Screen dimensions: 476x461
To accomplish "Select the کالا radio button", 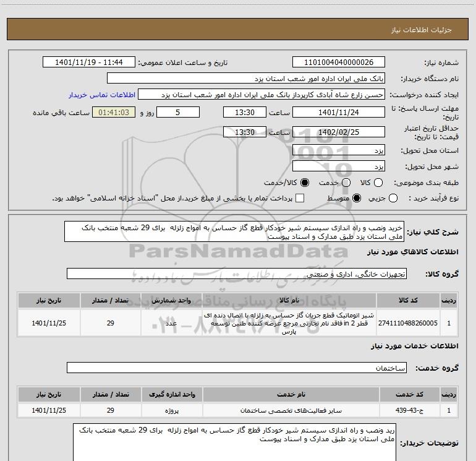I will click(x=378, y=183).
